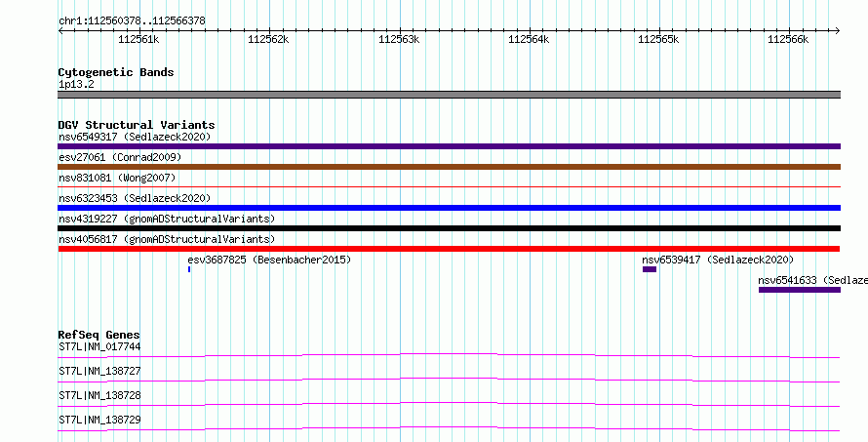Click the blue nsv6323453 variant bar
The image size is (868, 442).
449,208
